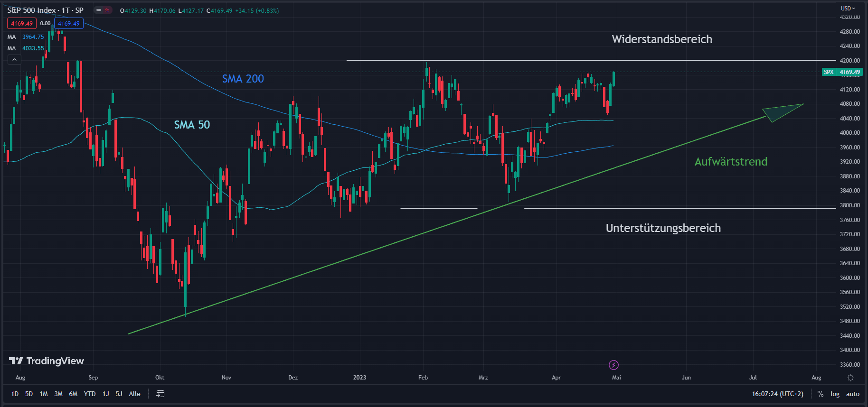Select MA indicator legend with value 3964.75
868x407 pixels.
coord(26,37)
